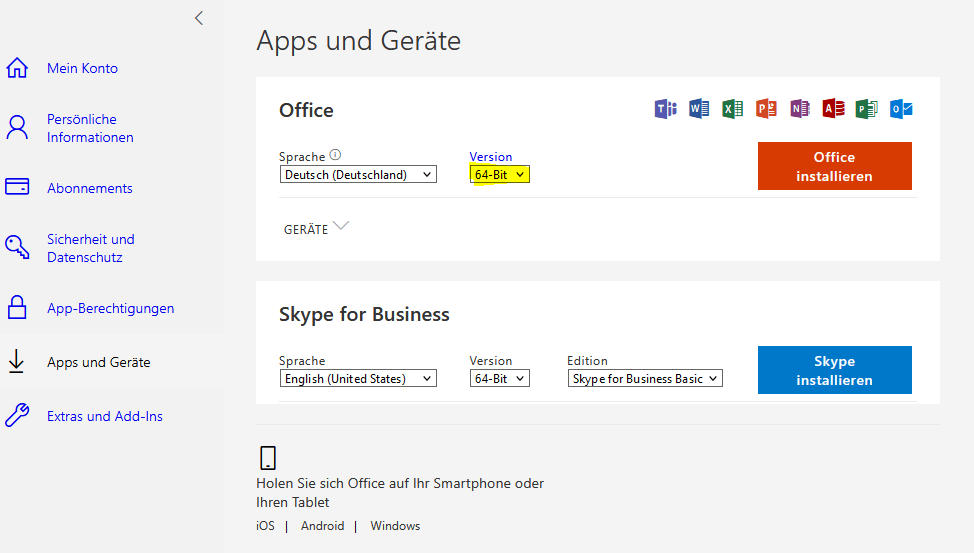This screenshot has width=974, height=553.
Task: Open Abonnements page
Action: coord(90,188)
